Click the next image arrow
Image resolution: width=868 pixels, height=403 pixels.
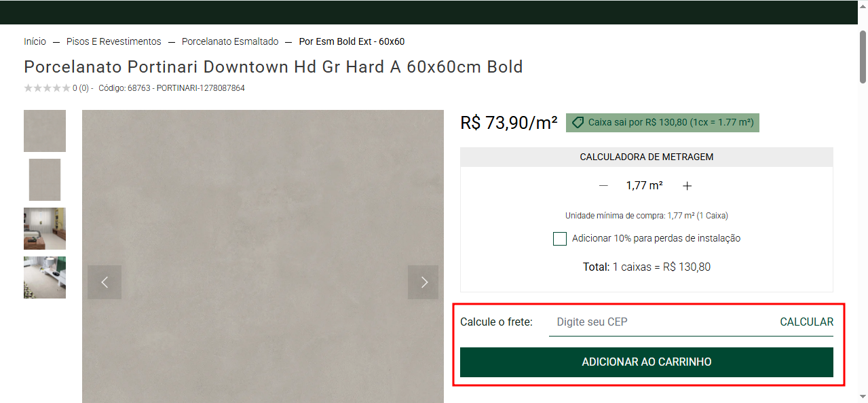[423, 282]
